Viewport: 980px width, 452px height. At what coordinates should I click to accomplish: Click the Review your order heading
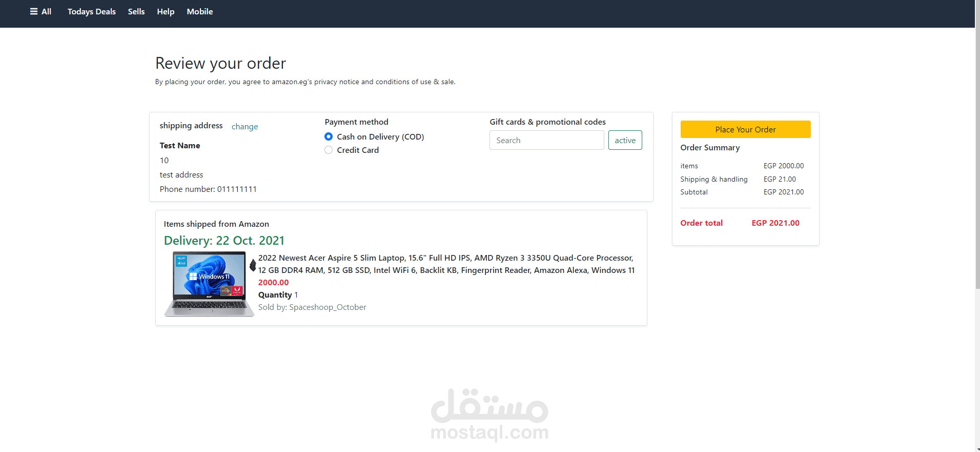(x=220, y=63)
